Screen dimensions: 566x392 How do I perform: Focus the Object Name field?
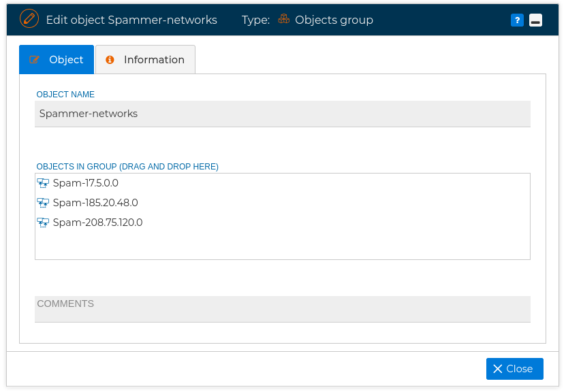[x=283, y=114]
